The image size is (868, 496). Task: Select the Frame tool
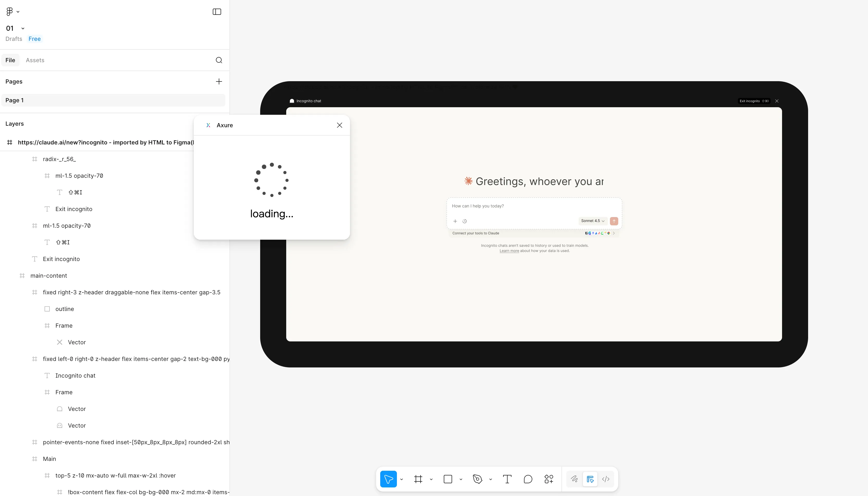point(418,479)
